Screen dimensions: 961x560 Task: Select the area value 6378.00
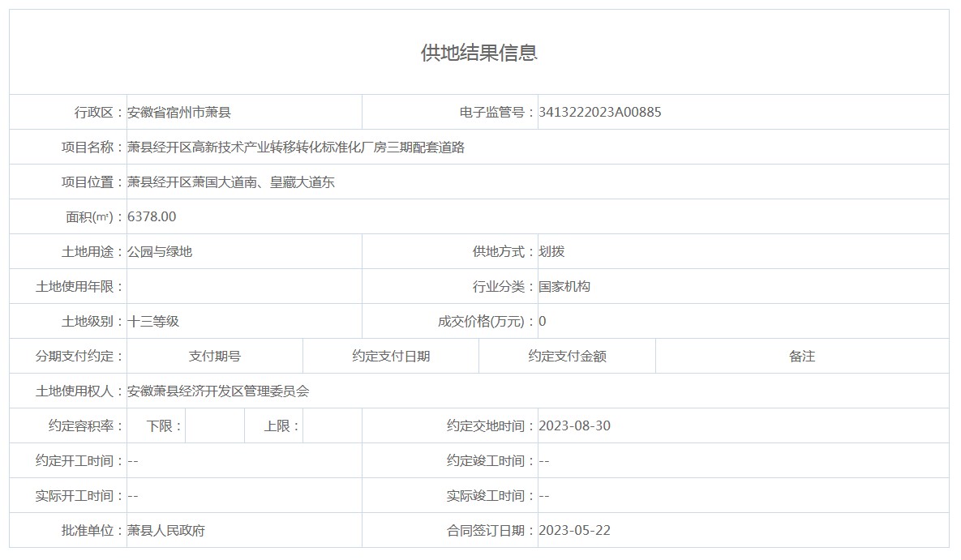152,217
